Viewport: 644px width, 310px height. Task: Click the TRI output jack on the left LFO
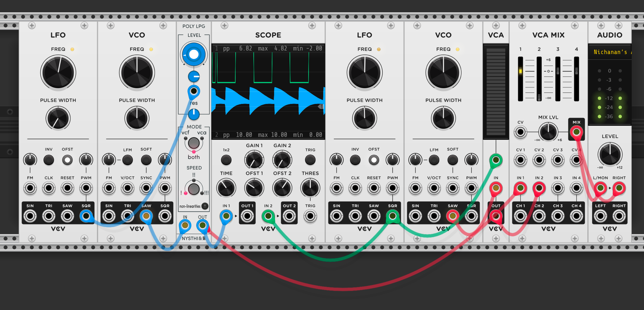49,216
